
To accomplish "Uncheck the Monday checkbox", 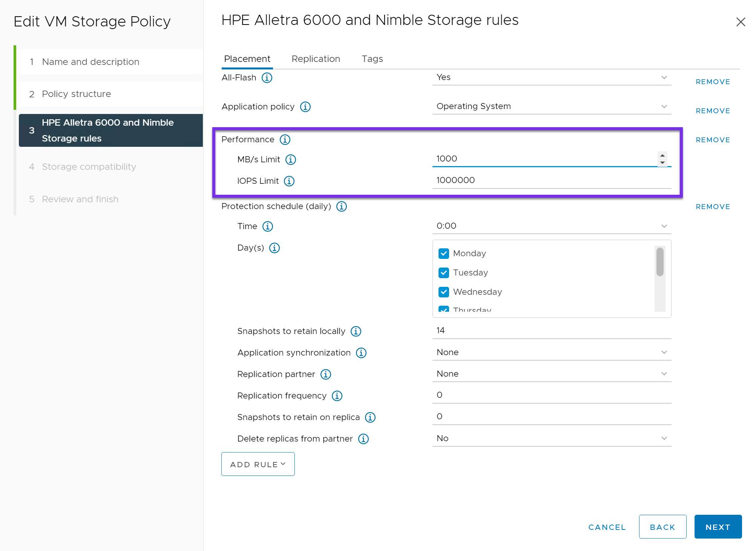I will click(x=444, y=254).
